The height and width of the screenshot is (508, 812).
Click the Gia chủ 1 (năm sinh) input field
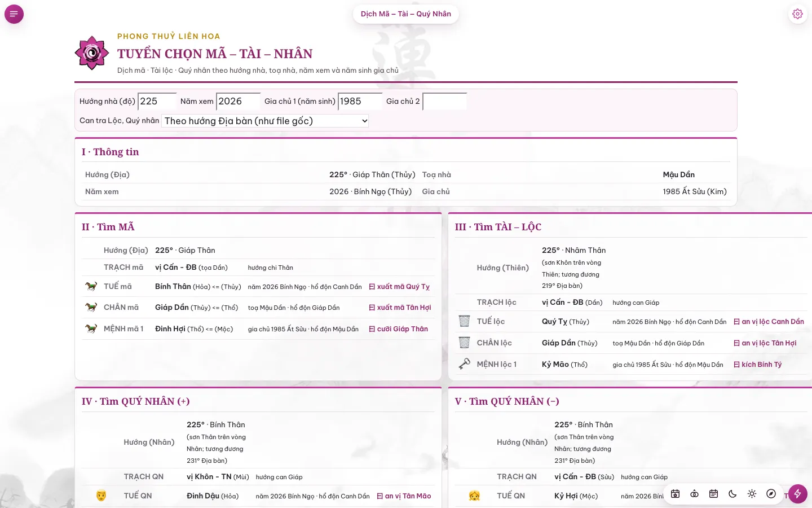[360, 102]
